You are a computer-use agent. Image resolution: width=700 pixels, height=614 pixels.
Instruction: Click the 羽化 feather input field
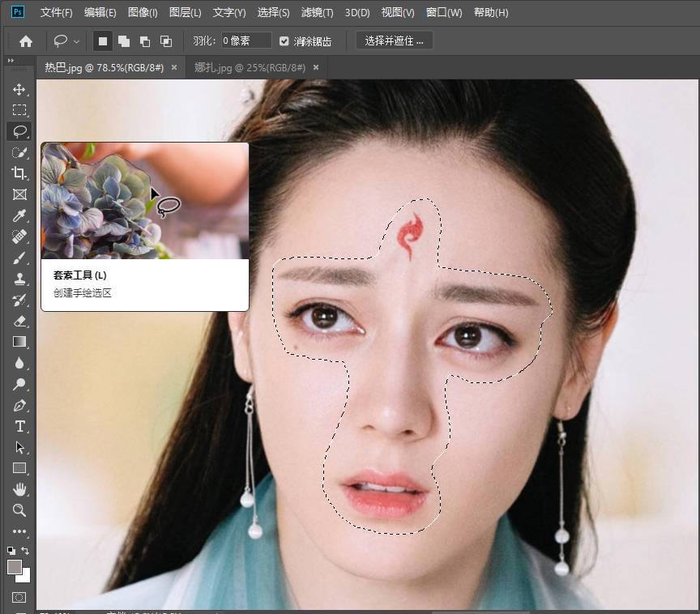(x=246, y=41)
